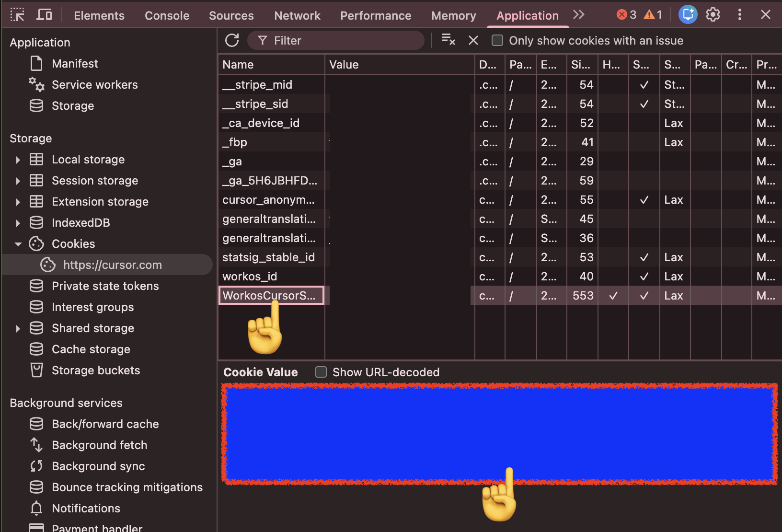
Task: Refresh the cookies table
Action: point(232,40)
